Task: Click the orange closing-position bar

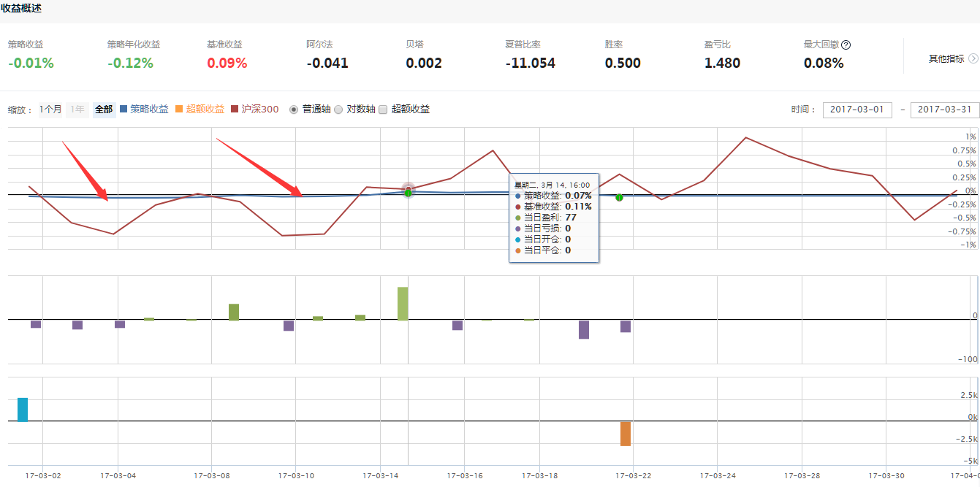Action: (626, 434)
